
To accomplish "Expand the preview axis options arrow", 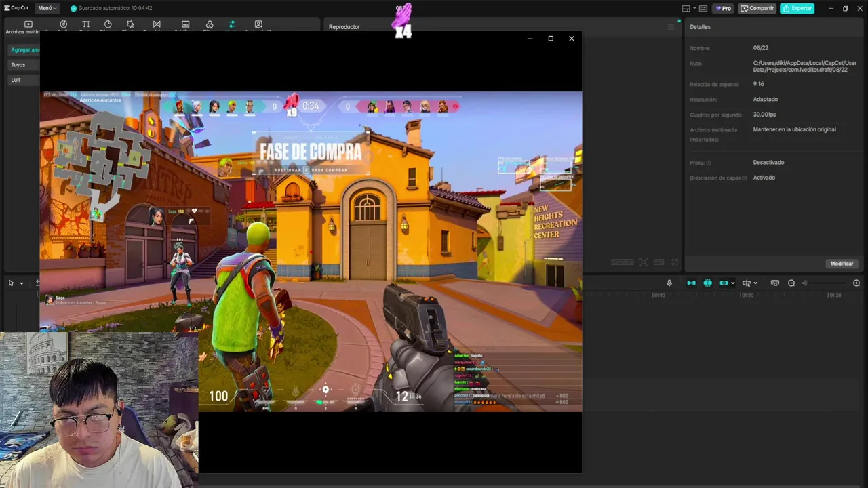I will (x=755, y=283).
